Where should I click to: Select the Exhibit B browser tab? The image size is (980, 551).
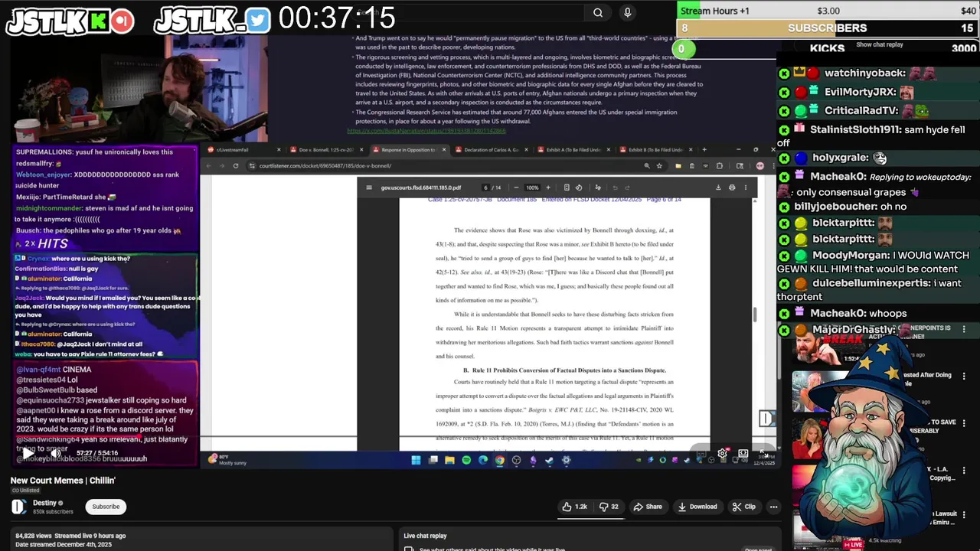pos(656,150)
